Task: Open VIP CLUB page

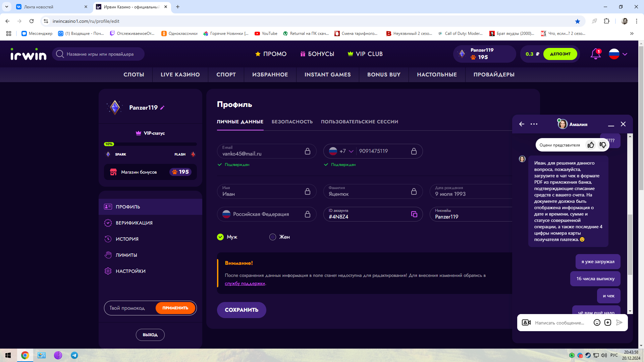Action: [x=365, y=54]
